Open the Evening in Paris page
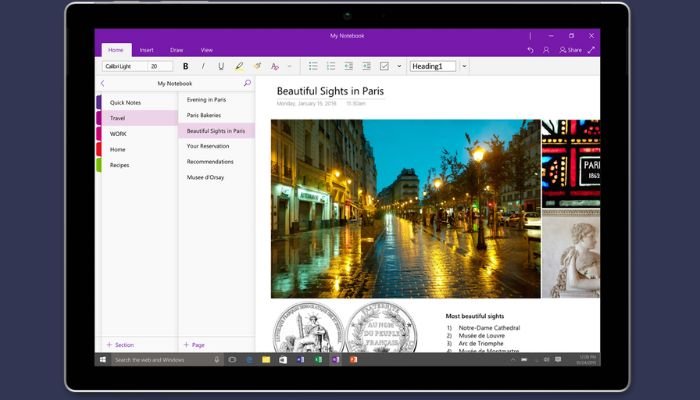700x400 pixels. click(x=217, y=100)
